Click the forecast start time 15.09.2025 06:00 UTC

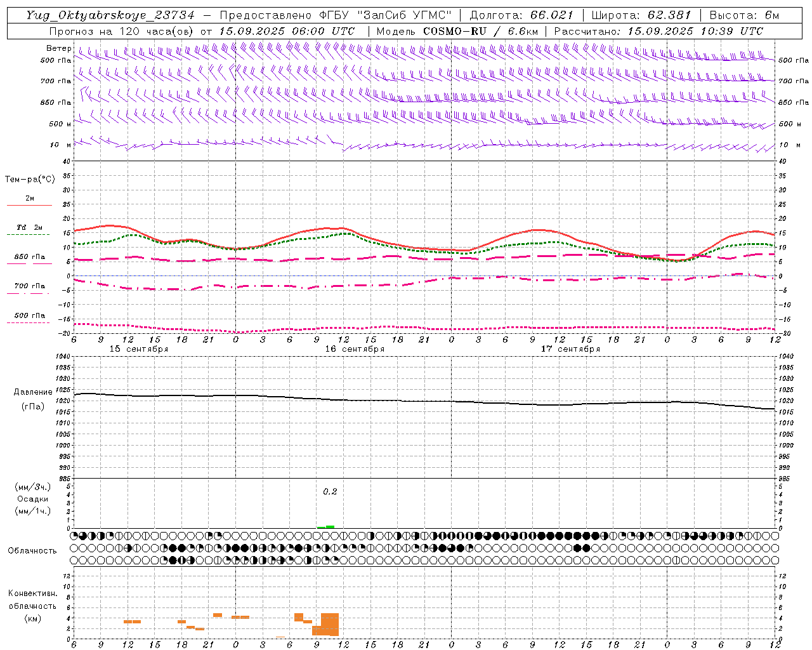point(287,31)
